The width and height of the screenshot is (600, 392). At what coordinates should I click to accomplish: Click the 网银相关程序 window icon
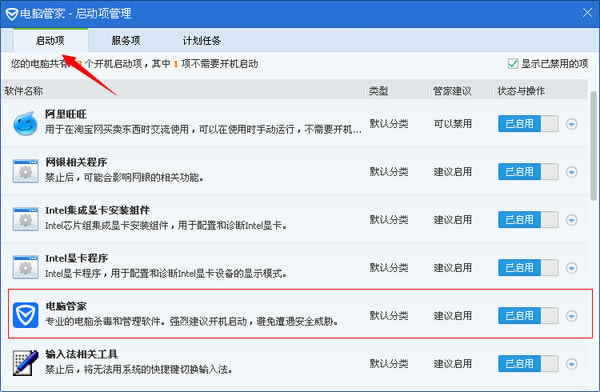[x=25, y=171]
